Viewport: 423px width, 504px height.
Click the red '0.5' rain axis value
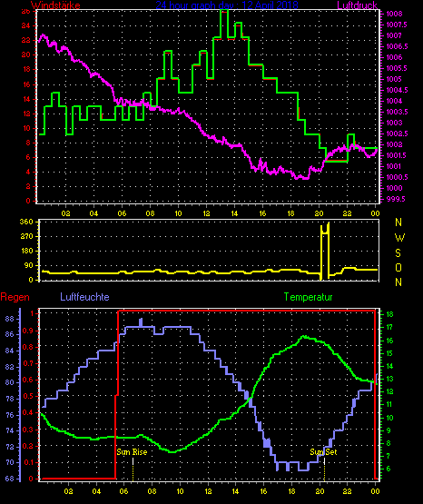27,396
